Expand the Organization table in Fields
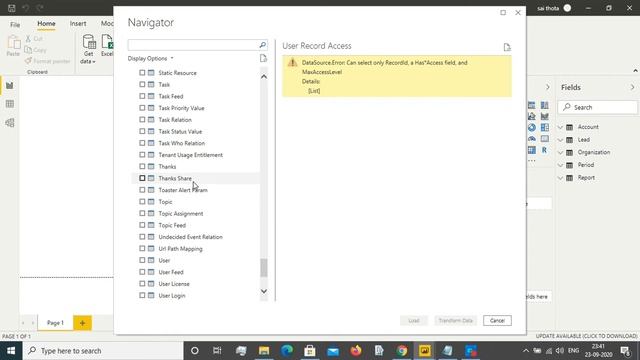 [560, 152]
